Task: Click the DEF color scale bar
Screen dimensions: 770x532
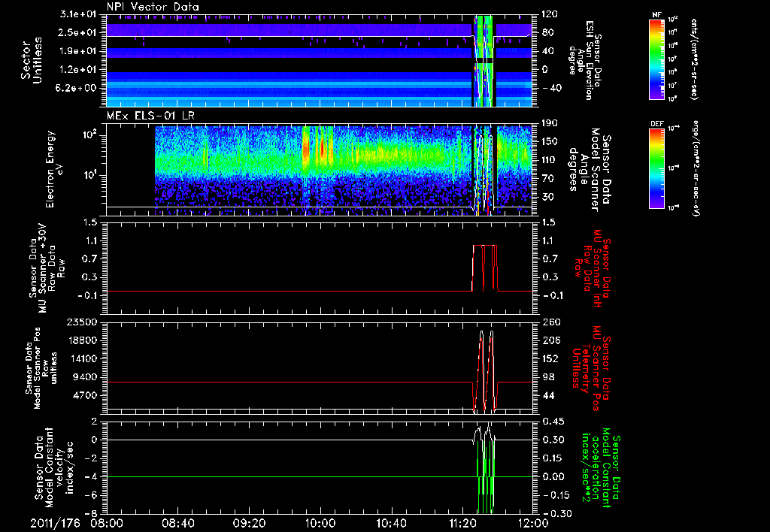Action: pyautogui.click(x=655, y=167)
